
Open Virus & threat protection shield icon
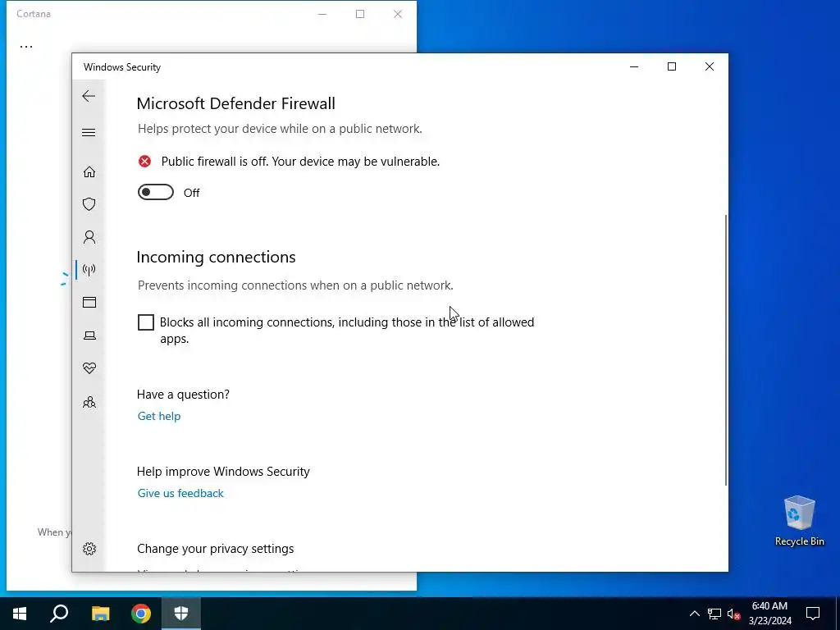(89, 204)
